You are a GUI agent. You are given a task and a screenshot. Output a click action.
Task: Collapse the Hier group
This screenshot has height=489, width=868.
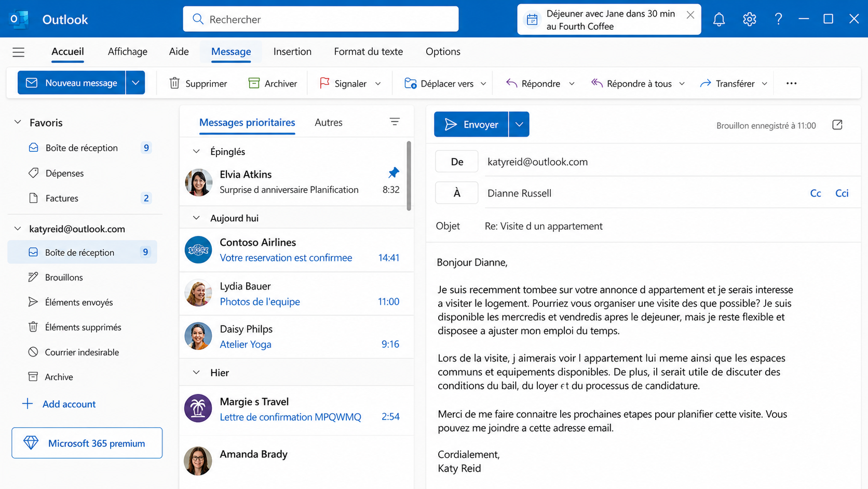pyautogui.click(x=196, y=373)
